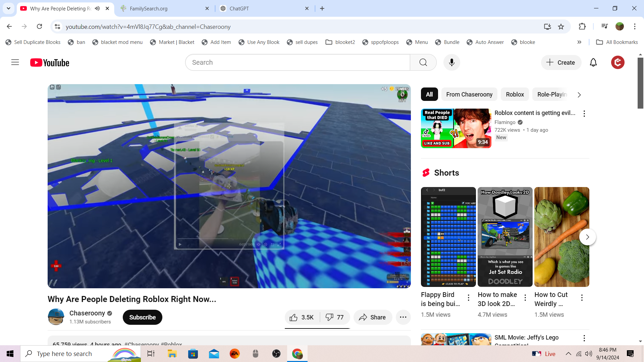The width and height of the screenshot is (644, 362).
Task: Mute the tab via speaker icon
Action: click(x=97, y=8)
